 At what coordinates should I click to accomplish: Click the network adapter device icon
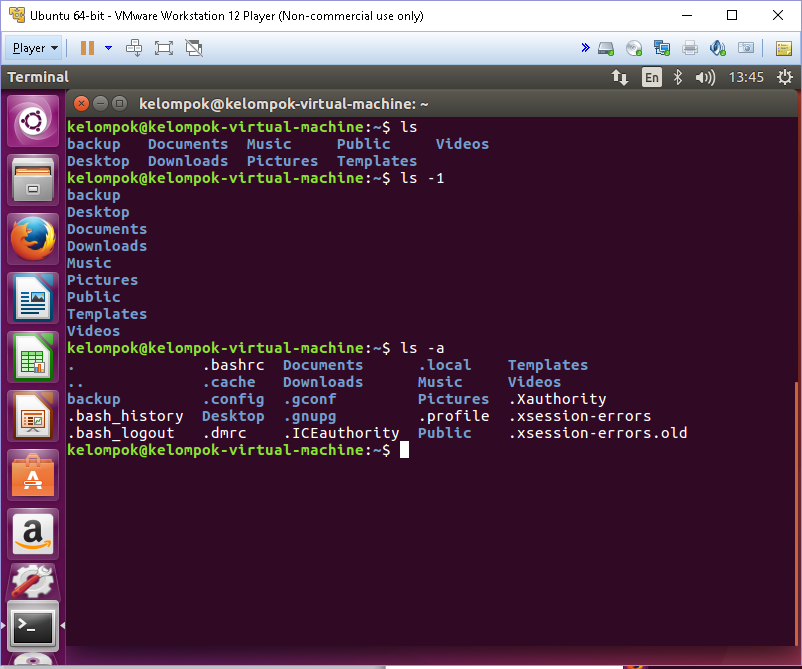pyautogui.click(x=662, y=49)
